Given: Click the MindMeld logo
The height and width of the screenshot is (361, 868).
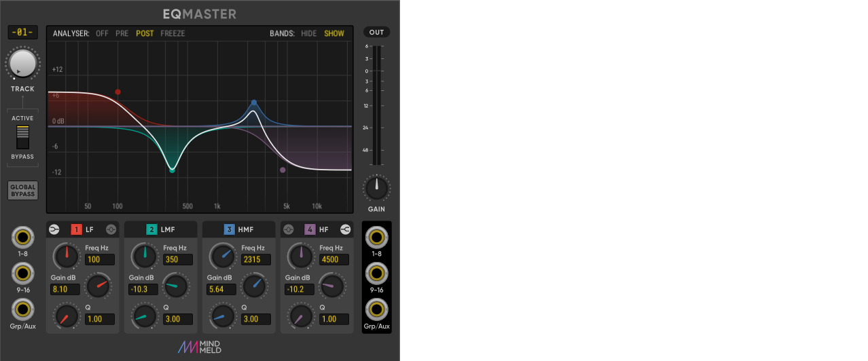Looking at the screenshot, I should (200, 347).
